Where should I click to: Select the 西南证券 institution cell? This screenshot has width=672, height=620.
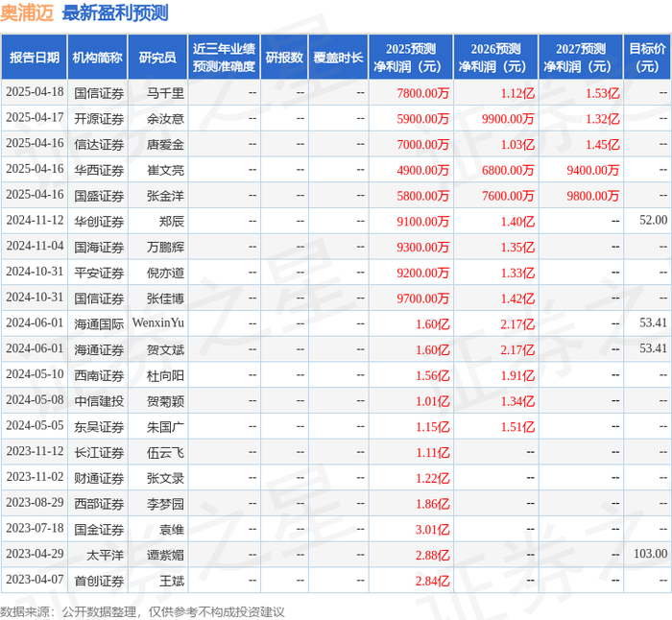[99, 376]
